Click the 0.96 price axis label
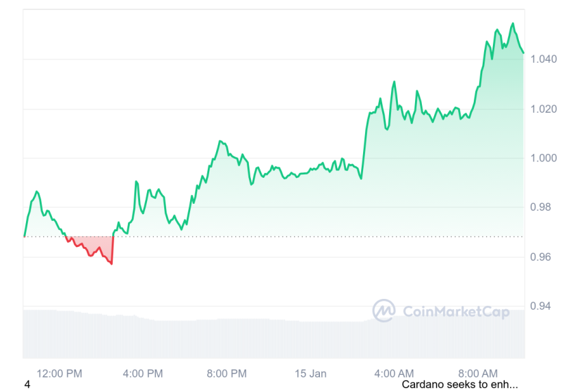The image size is (588, 392). coord(540,257)
